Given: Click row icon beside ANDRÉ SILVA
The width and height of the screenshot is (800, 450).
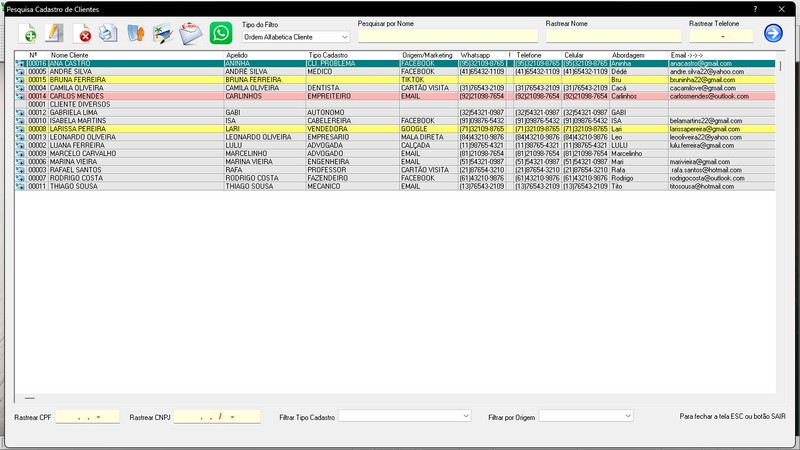Looking at the screenshot, I should coord(20,72).
